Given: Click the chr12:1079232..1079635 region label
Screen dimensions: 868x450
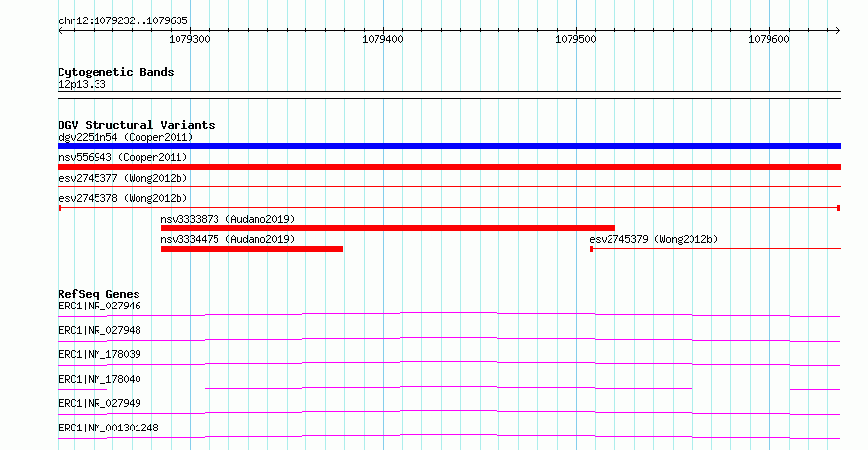Looking at the screenshot, I should (124, 20).
